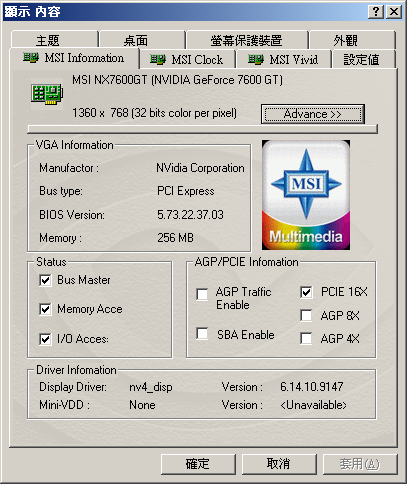Screen dimensions: 407x484
Task: Click the MSI Multimedia logo image
Action: (x=306, y=195)
